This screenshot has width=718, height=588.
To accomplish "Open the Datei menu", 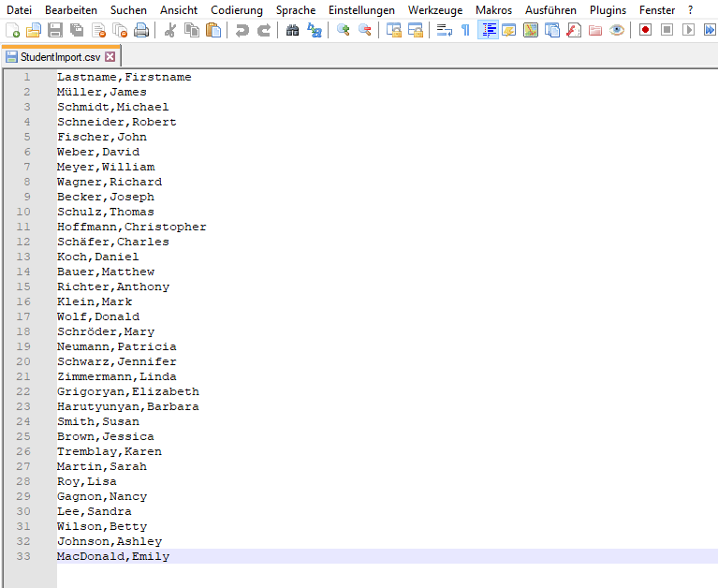I will click(19, 9).
